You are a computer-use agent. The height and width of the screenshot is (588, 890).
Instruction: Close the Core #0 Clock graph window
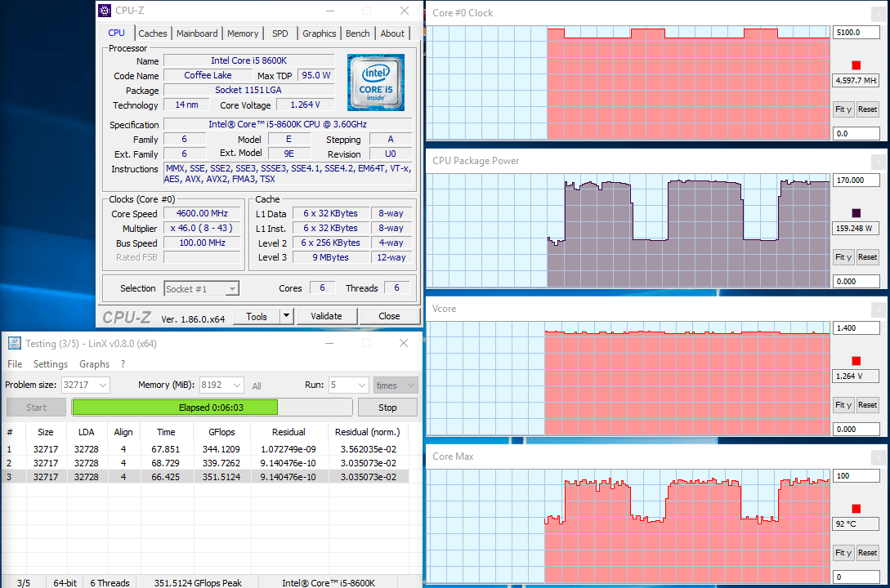[x=879, y=13]
